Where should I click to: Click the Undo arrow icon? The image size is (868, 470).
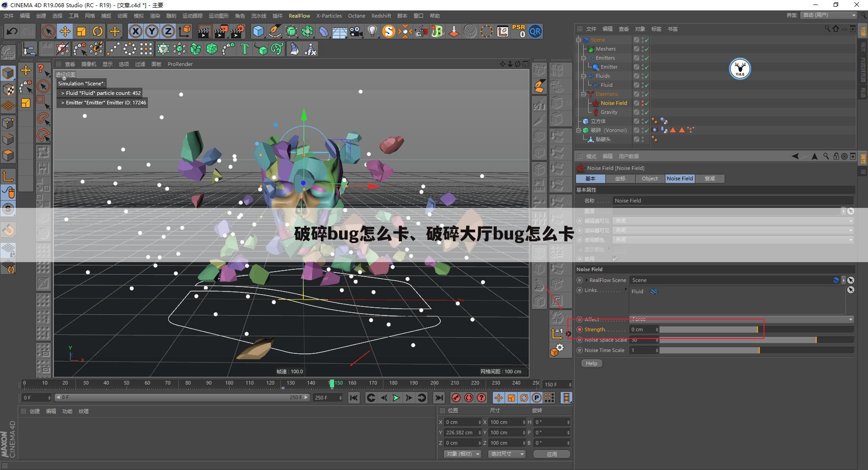coord(12,31)
